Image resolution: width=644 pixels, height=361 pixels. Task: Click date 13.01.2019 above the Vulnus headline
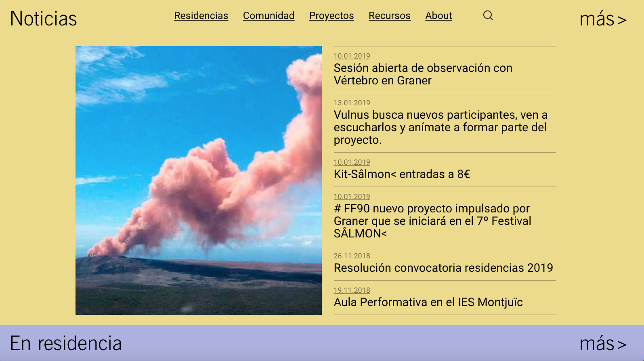[x=352, y=103]
